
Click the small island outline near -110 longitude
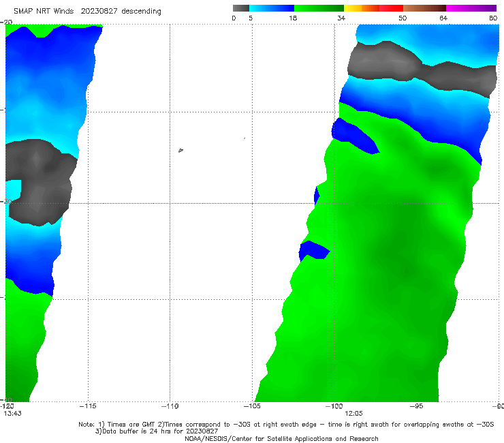pyautogui.click(x=180, y=150)
